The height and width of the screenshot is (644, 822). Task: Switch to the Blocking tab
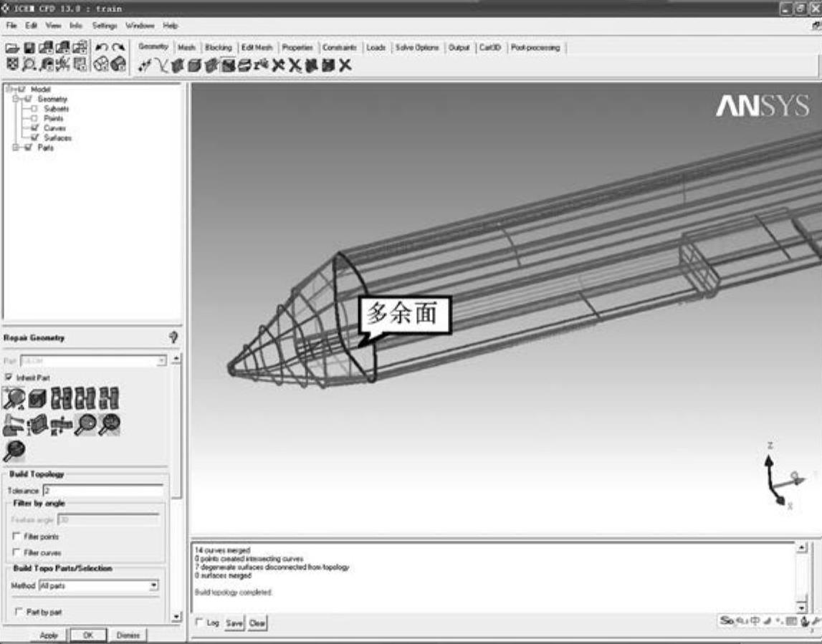[x=218, y=48]
